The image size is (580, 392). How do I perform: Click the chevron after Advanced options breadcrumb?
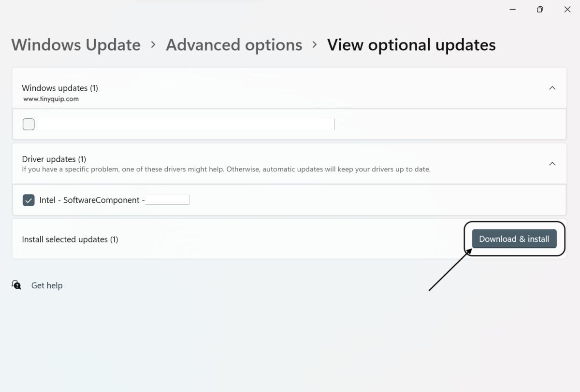(315, 44)
